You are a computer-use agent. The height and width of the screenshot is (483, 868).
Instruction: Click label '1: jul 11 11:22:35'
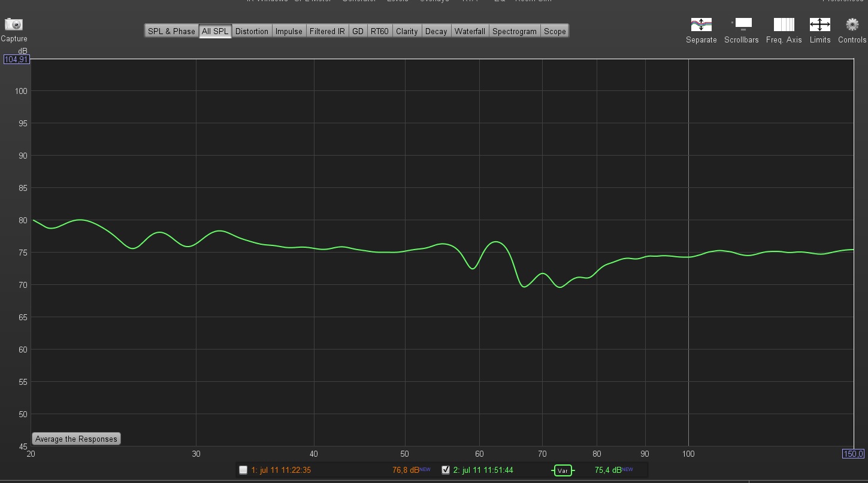281,470
